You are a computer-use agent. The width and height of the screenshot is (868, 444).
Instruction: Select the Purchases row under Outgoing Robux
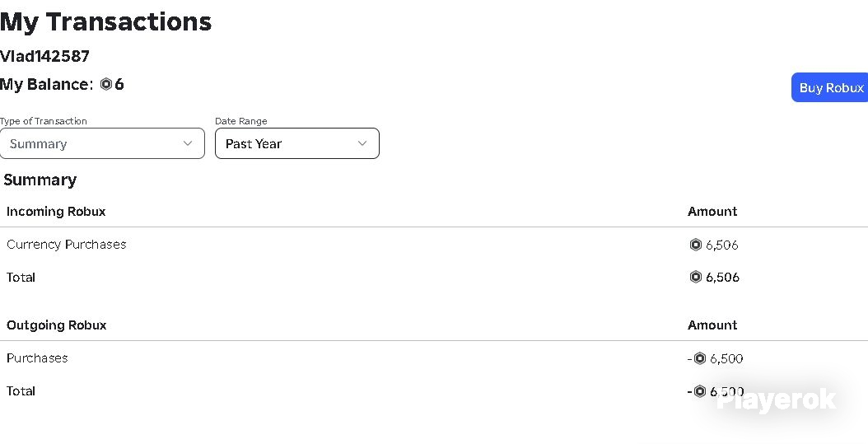[x=37, y=358]
